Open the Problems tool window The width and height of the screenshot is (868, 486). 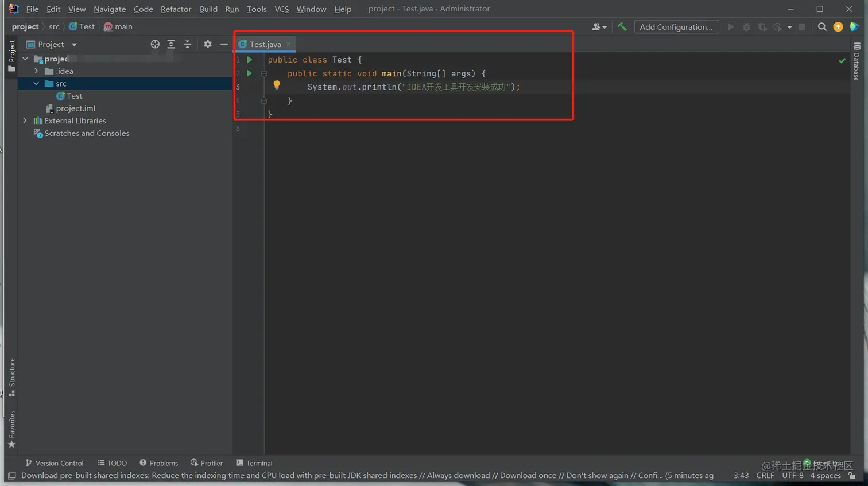(x=158, y=463)
